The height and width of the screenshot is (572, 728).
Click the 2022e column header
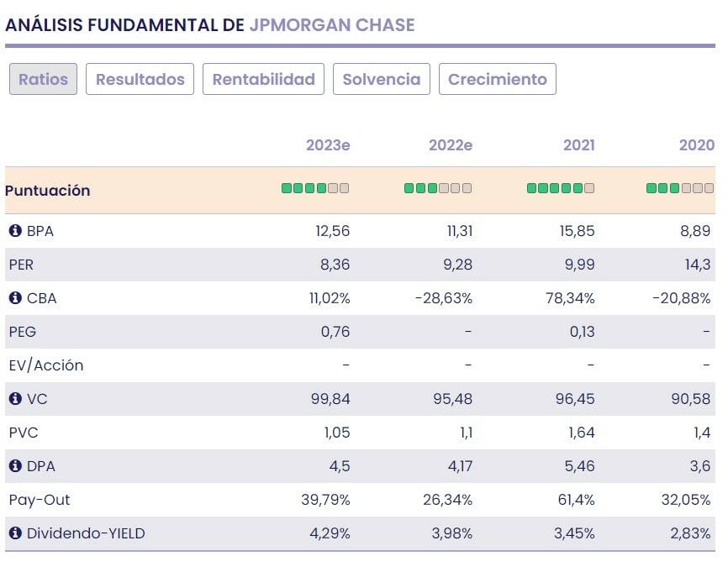coord(451,145)
